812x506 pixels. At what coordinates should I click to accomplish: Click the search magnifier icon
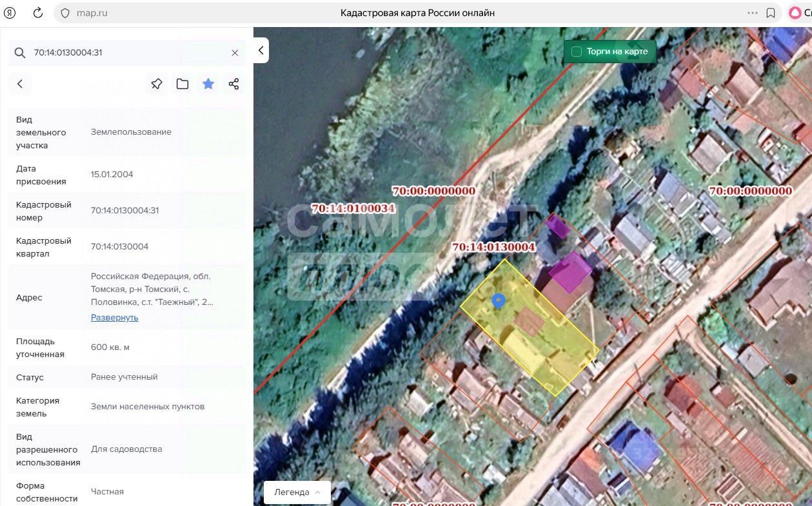tap(20, 53)
